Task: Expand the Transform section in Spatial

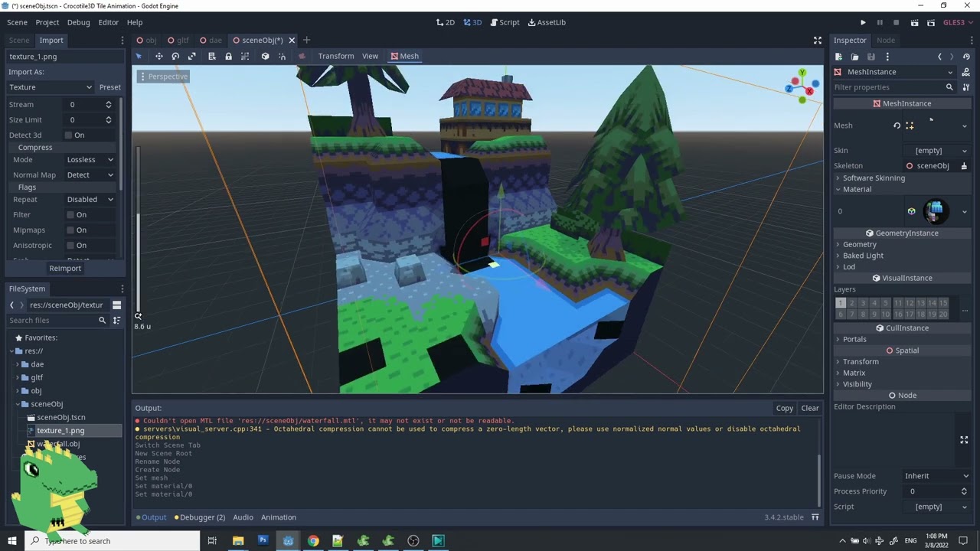Action: pos(901,361)
